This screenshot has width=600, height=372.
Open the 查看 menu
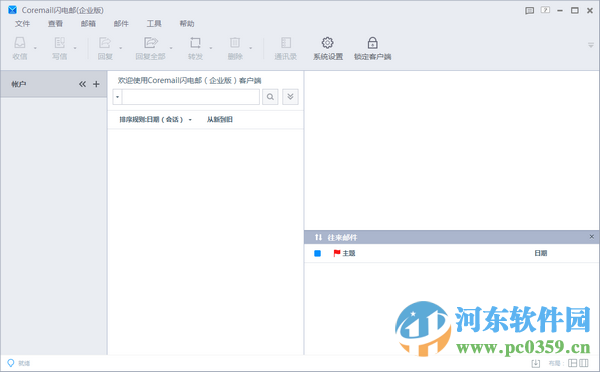(x=55, y=24)
